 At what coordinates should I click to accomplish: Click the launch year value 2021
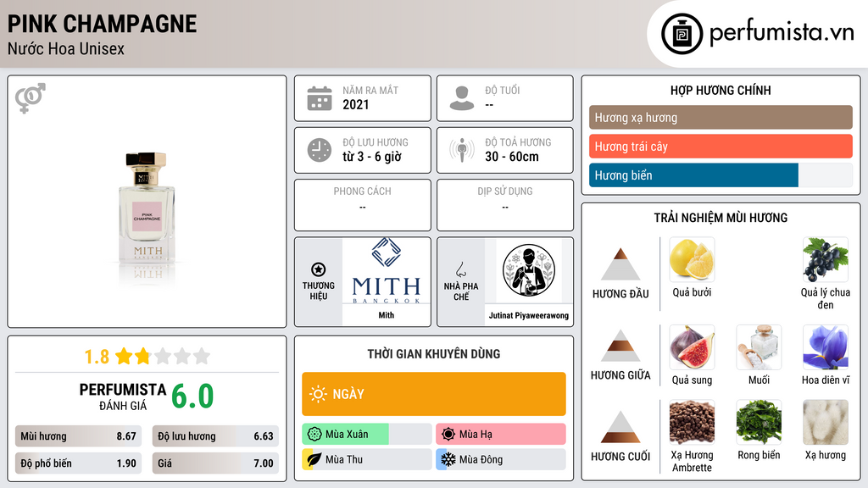click(355, 104)
